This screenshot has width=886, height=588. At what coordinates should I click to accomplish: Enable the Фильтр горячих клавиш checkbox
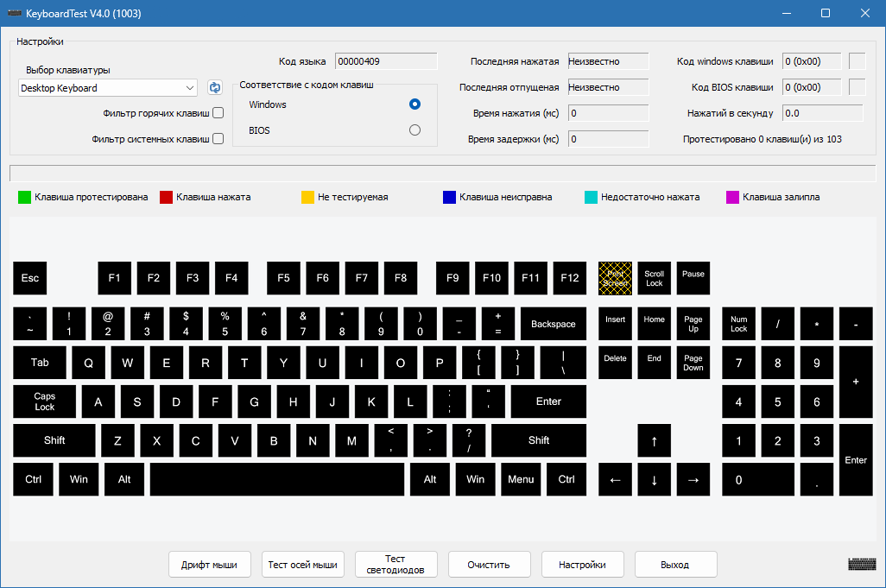point(218,113)
